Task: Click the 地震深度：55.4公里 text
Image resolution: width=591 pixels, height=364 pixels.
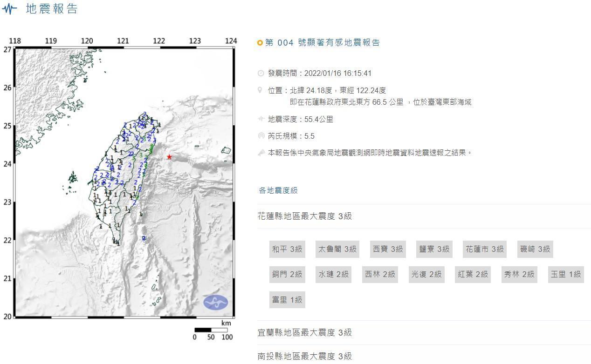Action: (x=301, y=119)
